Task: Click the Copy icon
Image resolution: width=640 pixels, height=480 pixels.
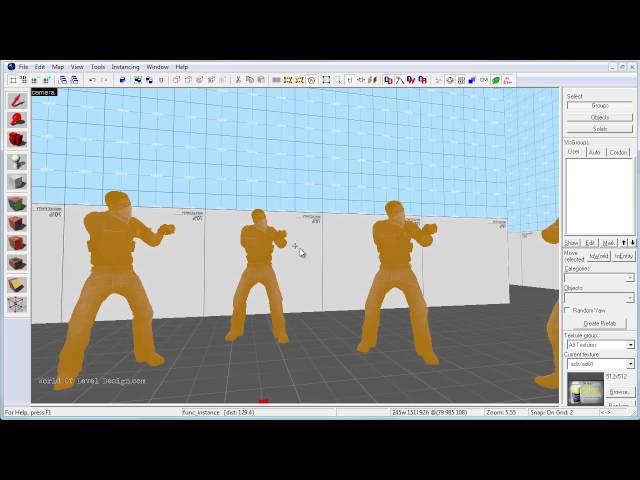Action: [249, 80]
